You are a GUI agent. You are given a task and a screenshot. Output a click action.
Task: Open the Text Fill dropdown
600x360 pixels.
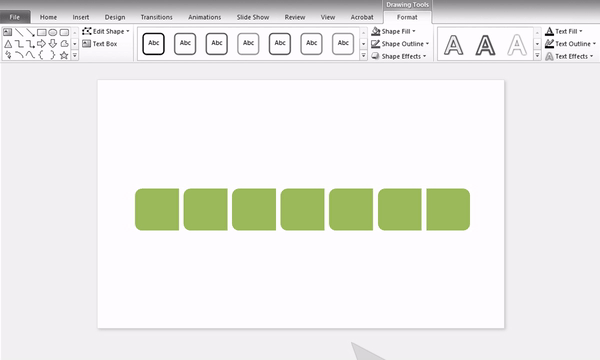(564, 31)
